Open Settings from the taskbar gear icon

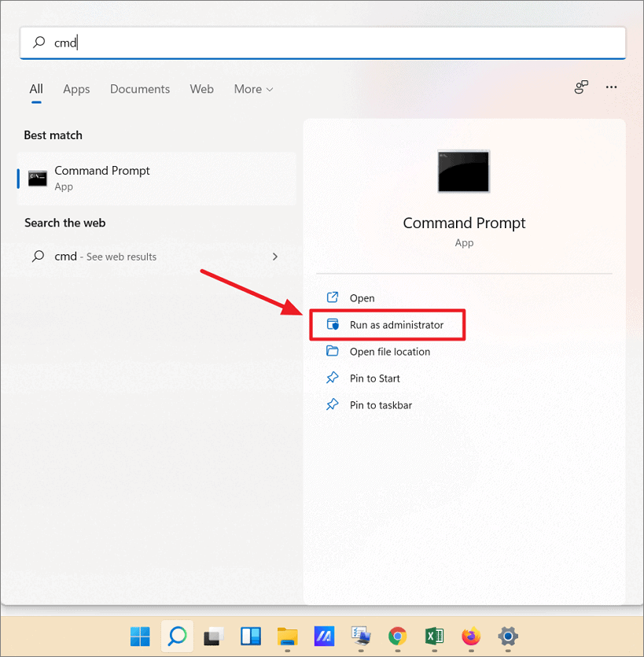click(x=507, y=637)
